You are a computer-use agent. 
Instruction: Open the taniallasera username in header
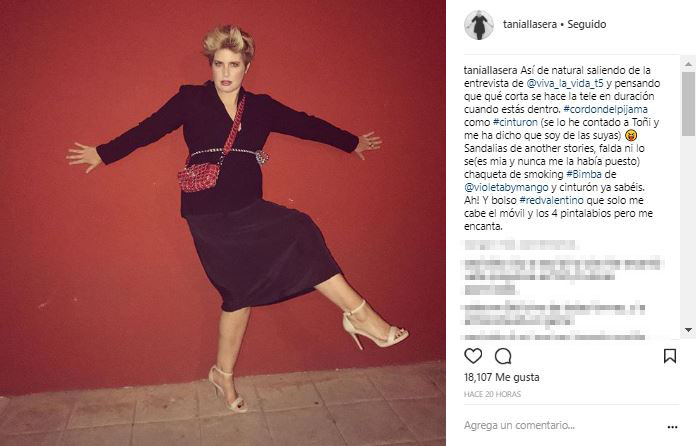[x=530, y=24]
